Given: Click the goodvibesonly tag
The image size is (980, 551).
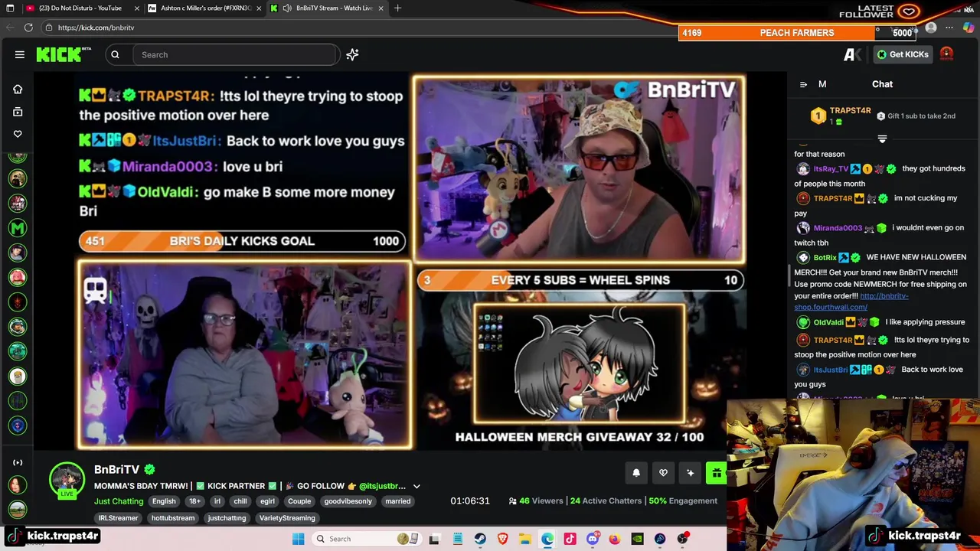Looking at the screenshot, I should click(x=348, y=501).
